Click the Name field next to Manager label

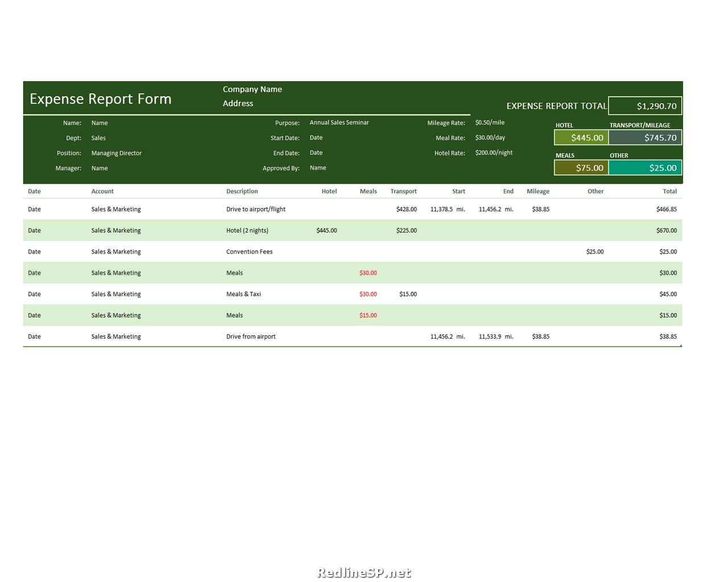coord(100,168)
